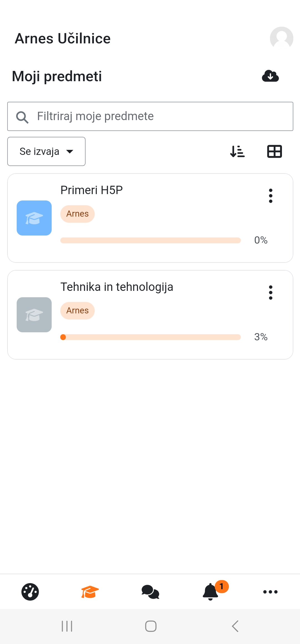Click the Tehnika in tehnologija progress bar

(151, 337)
